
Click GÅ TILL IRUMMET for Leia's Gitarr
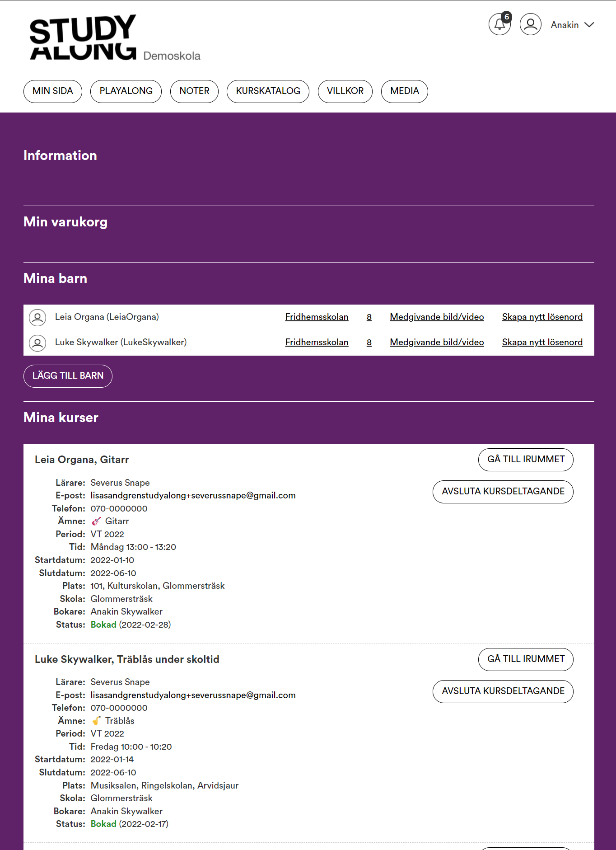coord(526,460)
